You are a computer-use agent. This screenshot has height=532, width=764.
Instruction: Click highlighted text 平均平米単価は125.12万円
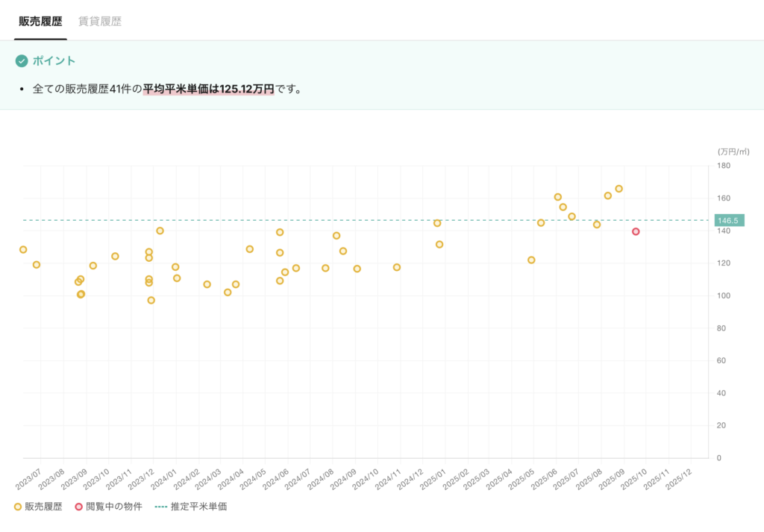click(x=209, y=89)
